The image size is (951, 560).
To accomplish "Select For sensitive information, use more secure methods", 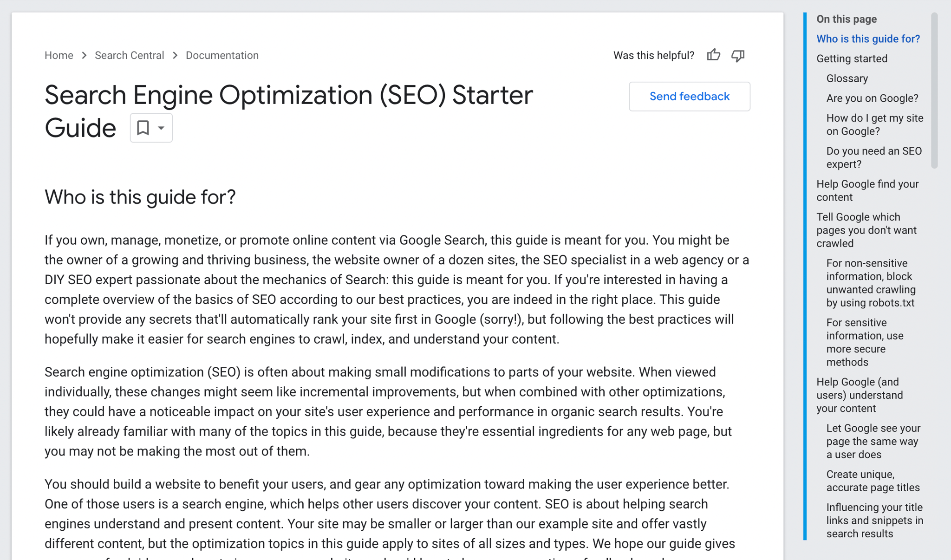I will [865, 342].
